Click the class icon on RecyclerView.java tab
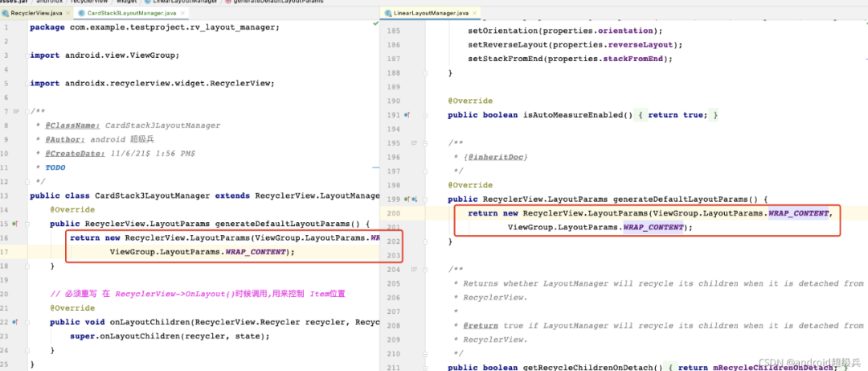This screenshot has width=868, height=371. tap(6, 12)
